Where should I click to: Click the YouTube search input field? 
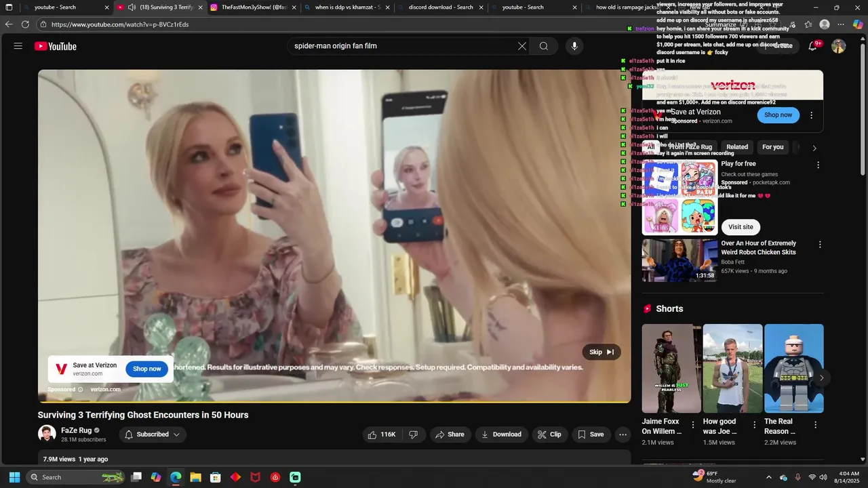tap(403, 46)
